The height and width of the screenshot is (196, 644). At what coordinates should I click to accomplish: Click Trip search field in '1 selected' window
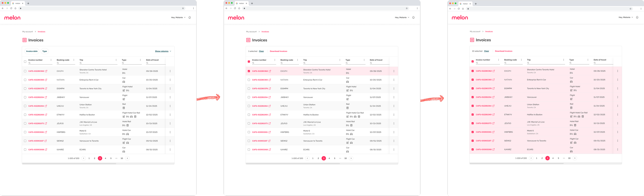[x=322, y=63]
